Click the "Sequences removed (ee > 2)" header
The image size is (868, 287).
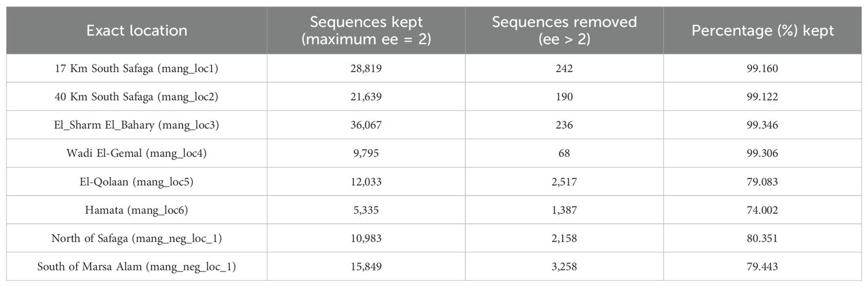[564, 30]
